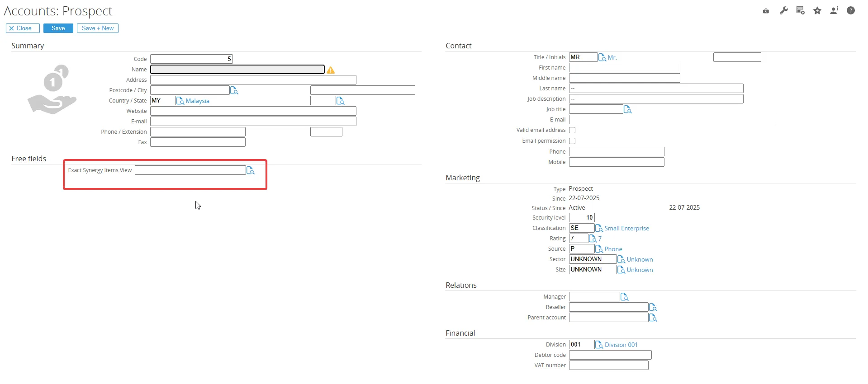The height and width of the screenshot is (384, 868).
Task: Browse Postcode lookup icon
Action: tap(234, 90)
